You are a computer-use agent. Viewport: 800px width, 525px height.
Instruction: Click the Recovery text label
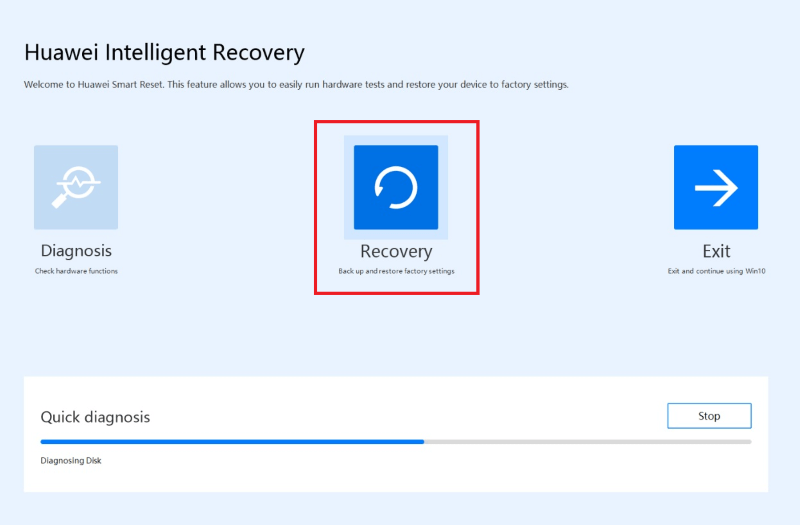coord(396,251)
